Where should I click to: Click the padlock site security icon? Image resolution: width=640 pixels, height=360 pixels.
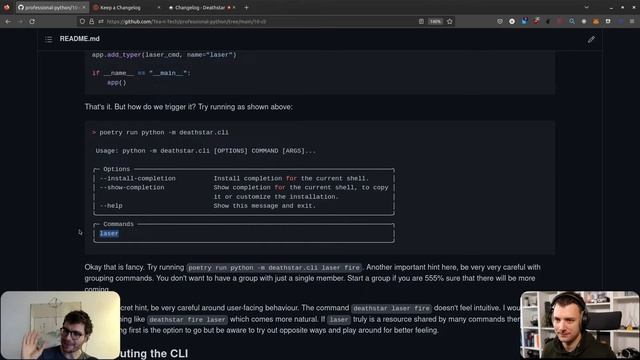click(x=91, y=21)
